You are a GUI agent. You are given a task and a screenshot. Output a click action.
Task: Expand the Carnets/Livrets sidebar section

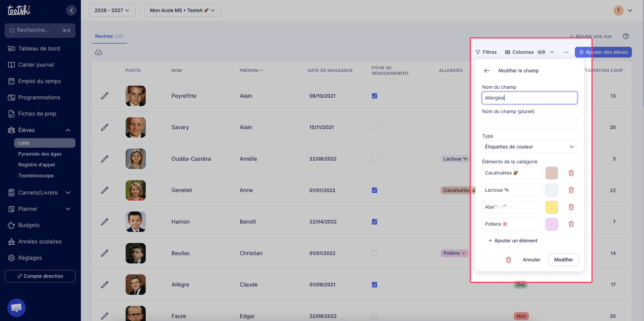coord(68,193)
